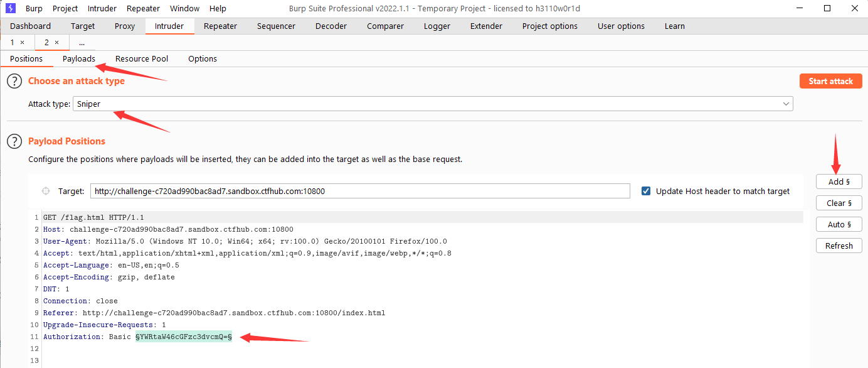Click the Add § button

coord(839,181)
